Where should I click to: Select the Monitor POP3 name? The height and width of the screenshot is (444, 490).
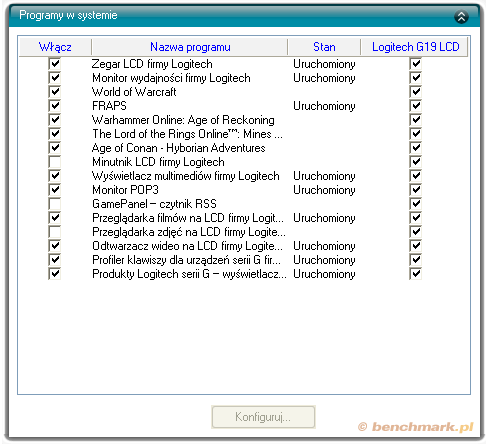pyautogui.click(x=125, y=190)
